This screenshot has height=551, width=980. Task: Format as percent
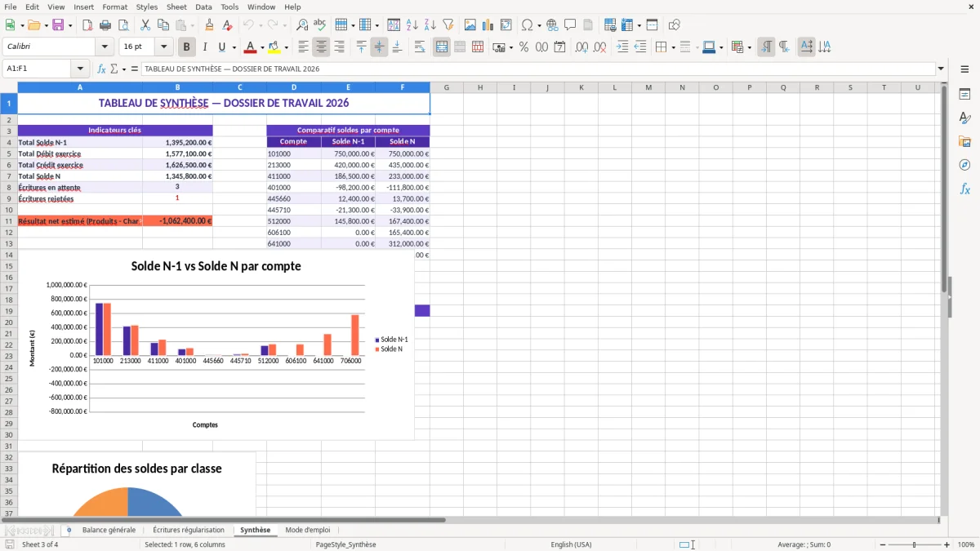524,47
